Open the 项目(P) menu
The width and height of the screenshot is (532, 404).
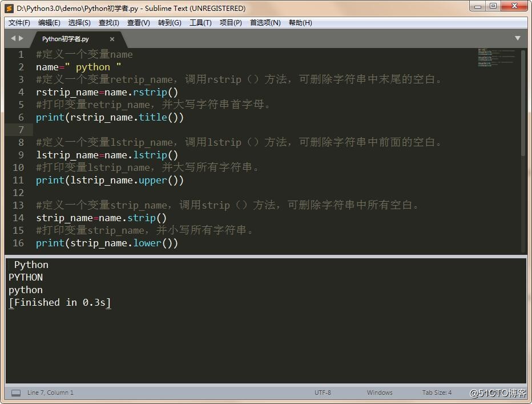[x=231, y=23]
